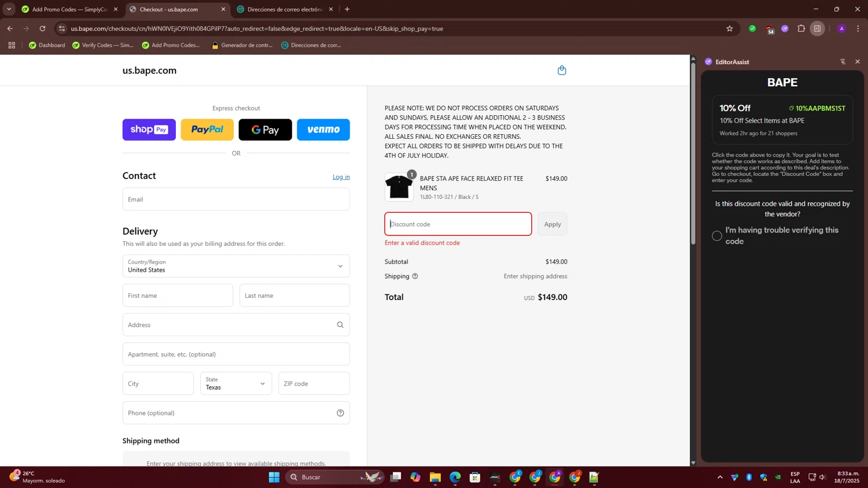Unpin the EditorAssist side panel
The height and width of the screenshot is (488, 868).
(x=843, y=62)
